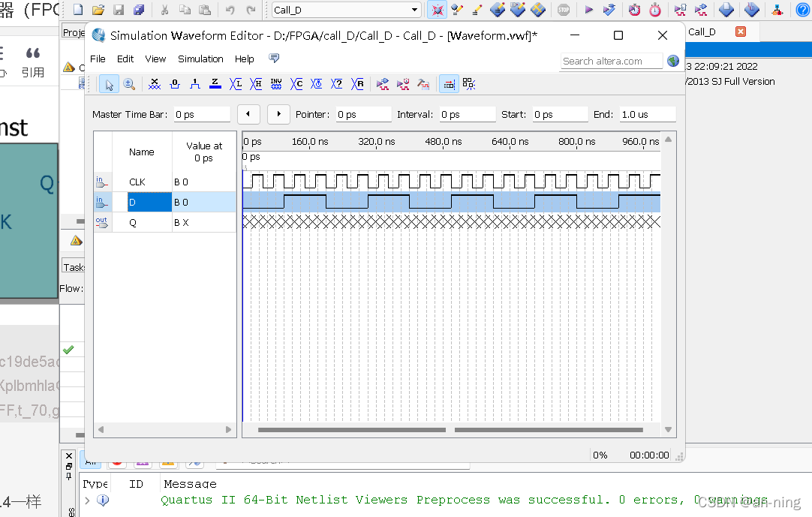Apply Random Values (R) tool

357,85
